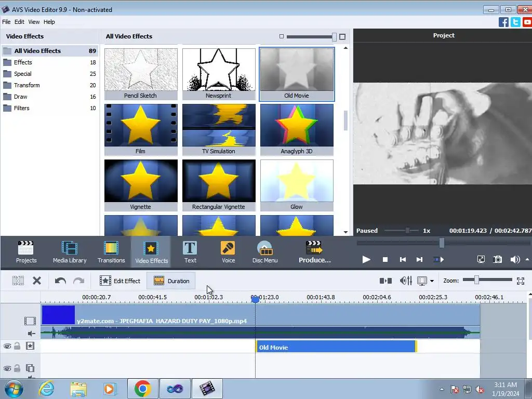Screen dimensions: 532x399
Task: Open the Help menu
Action: pyautogui.click(x=49, y=22)
